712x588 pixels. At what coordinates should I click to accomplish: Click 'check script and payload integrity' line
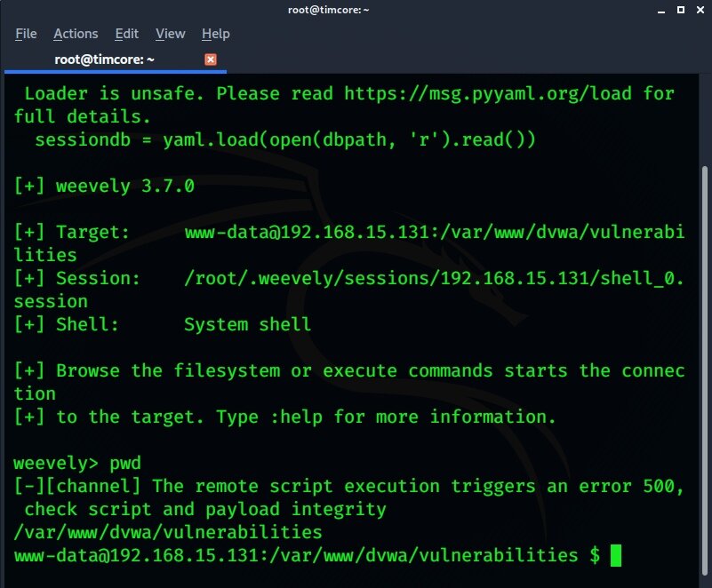coord(205,509)
